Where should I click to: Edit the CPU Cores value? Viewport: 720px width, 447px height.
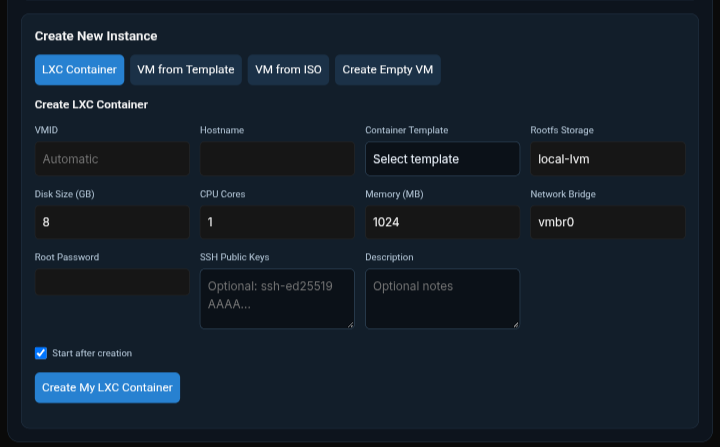tap(277, 222)
